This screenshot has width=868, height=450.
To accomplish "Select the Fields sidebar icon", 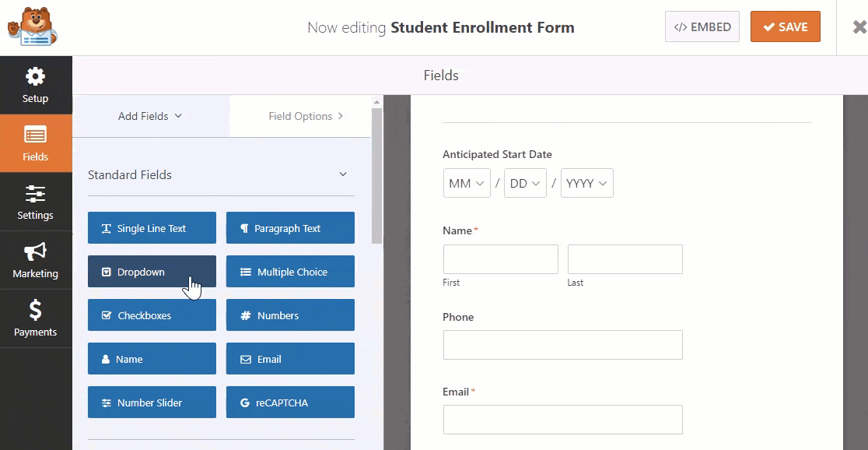I will (x=35, y=143).
